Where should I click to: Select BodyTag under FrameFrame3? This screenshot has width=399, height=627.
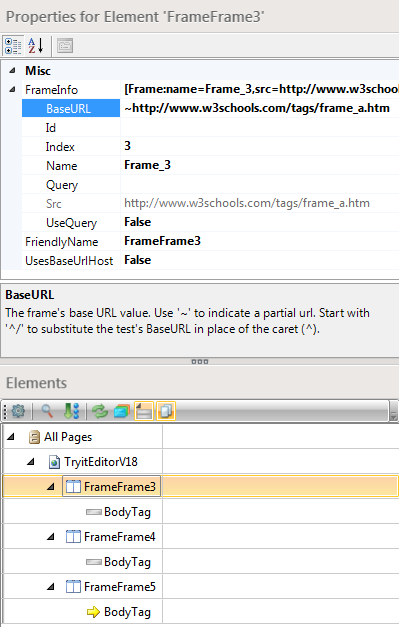[x=127, y=512]
